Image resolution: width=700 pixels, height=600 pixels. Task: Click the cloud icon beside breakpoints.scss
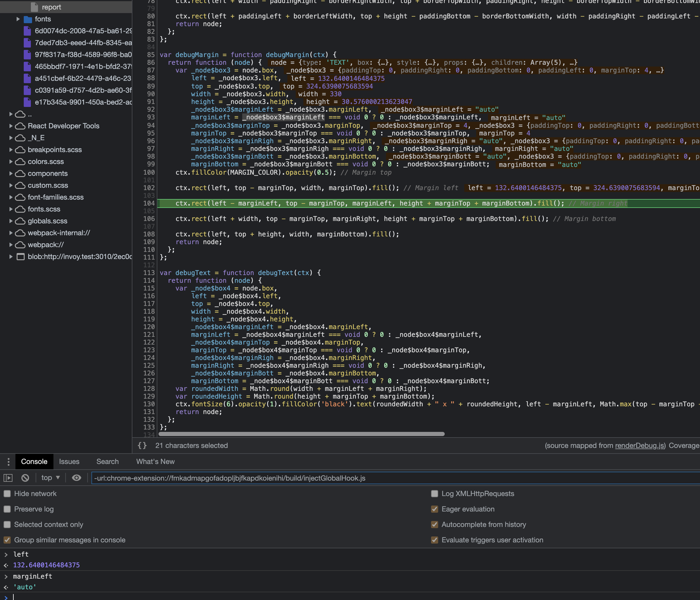[20, 150]
